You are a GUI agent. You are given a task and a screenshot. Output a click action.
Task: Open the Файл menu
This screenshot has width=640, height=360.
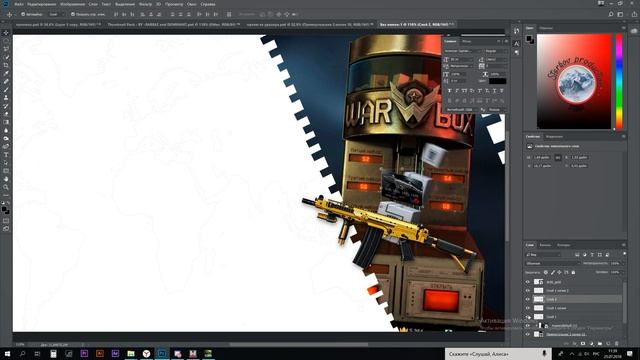(19, 4)
